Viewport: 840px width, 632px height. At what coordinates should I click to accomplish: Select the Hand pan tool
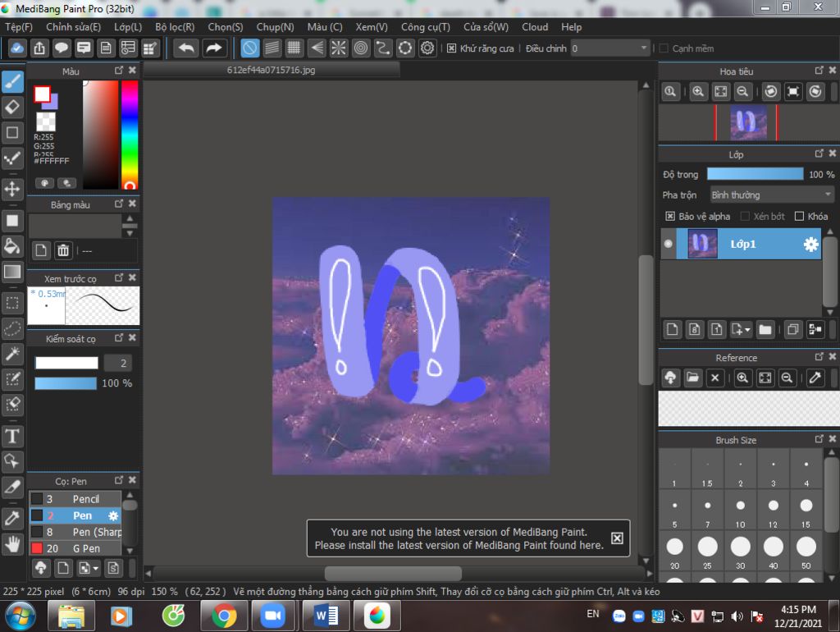coord(12,544)
